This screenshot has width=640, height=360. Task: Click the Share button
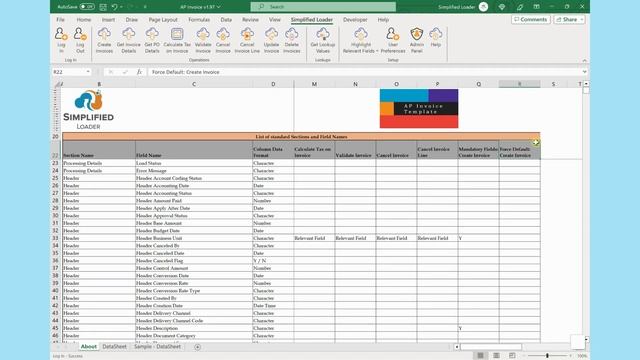569,20
